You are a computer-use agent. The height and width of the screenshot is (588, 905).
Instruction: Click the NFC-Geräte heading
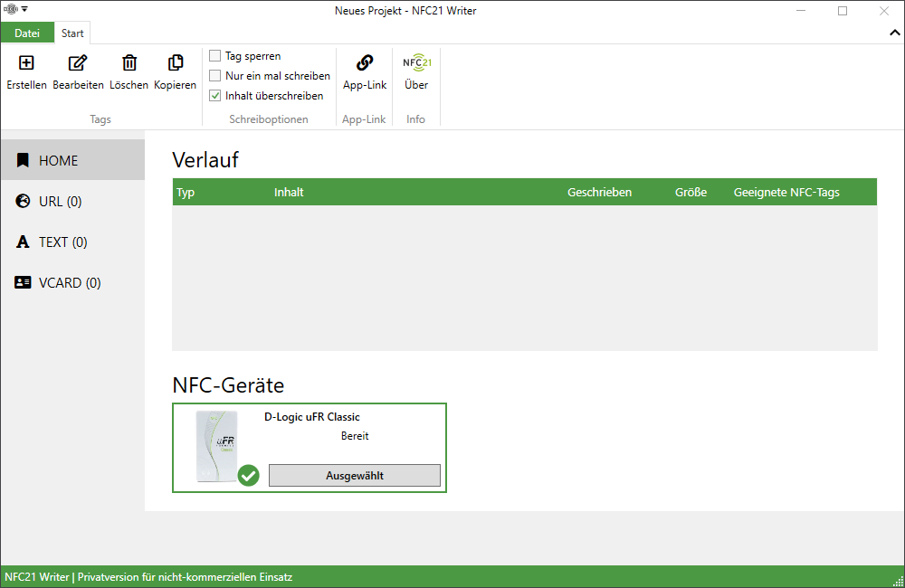tap(228, 384)
